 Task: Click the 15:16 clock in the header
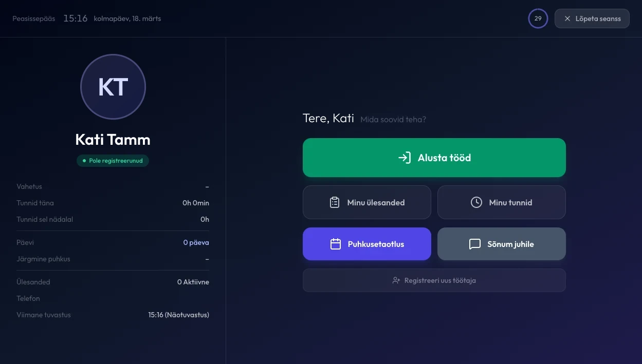[76, 18]
